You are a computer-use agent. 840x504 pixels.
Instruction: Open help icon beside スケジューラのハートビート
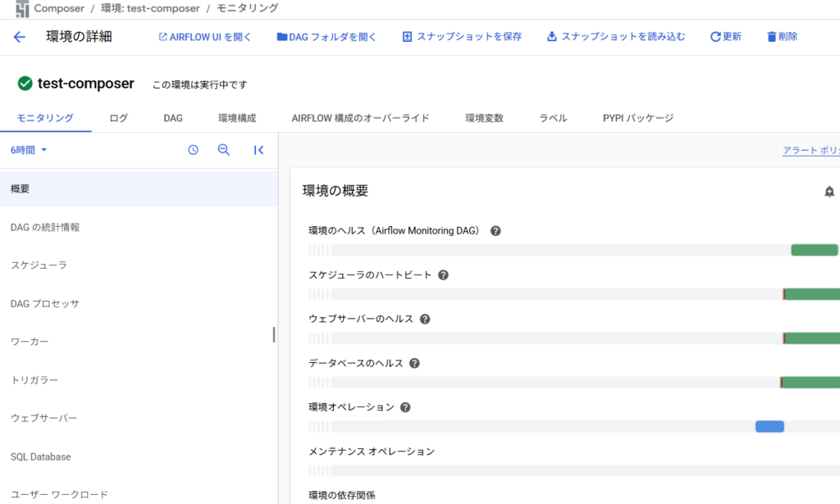pos(443,275)
